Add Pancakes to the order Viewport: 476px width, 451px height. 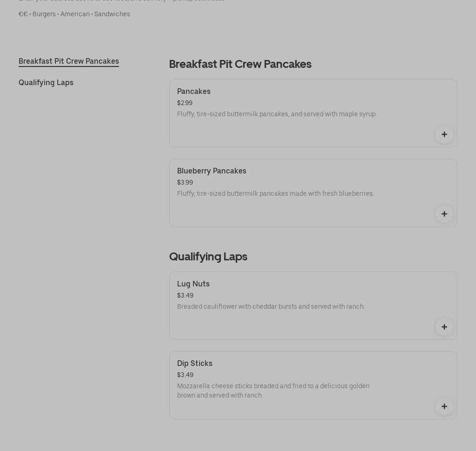click(x=444, y=134)
